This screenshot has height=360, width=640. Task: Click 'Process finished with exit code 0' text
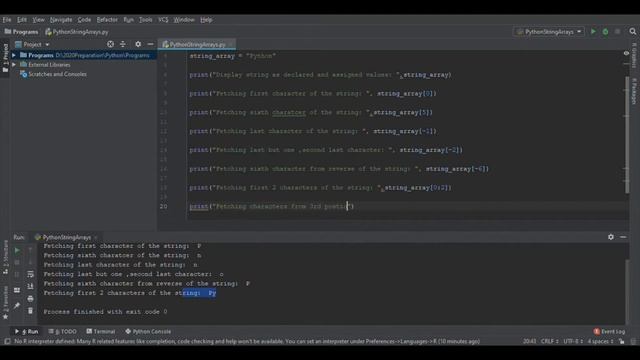[105, 312]
